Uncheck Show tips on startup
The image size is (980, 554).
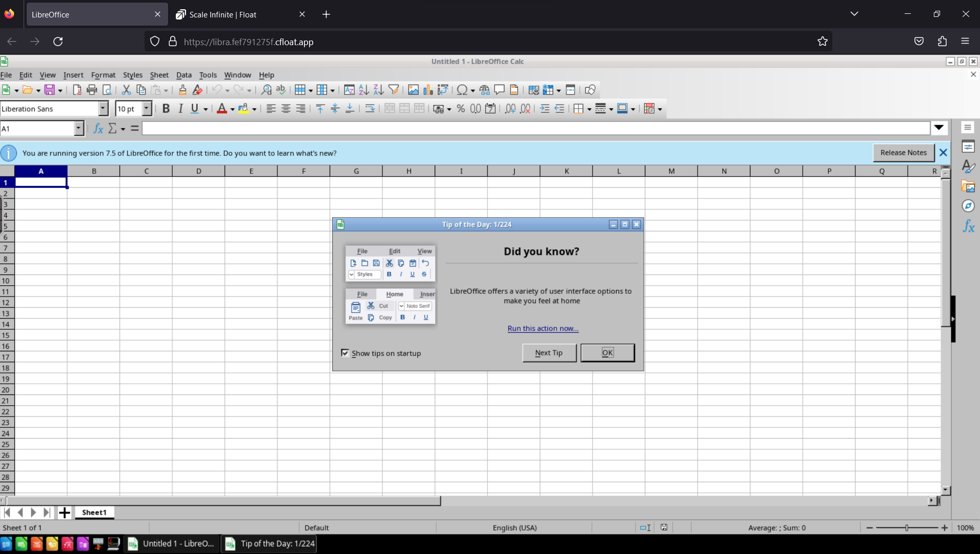click(345, 353)
